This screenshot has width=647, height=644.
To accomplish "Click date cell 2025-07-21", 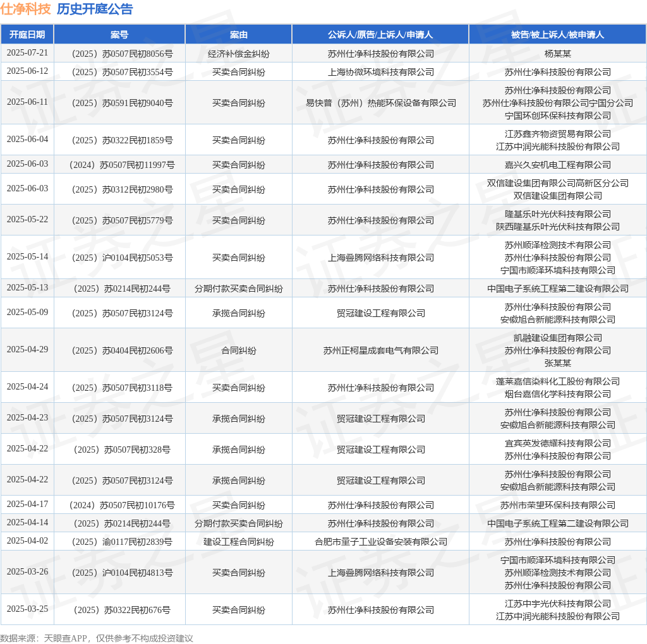I will [x=27, y=53].
